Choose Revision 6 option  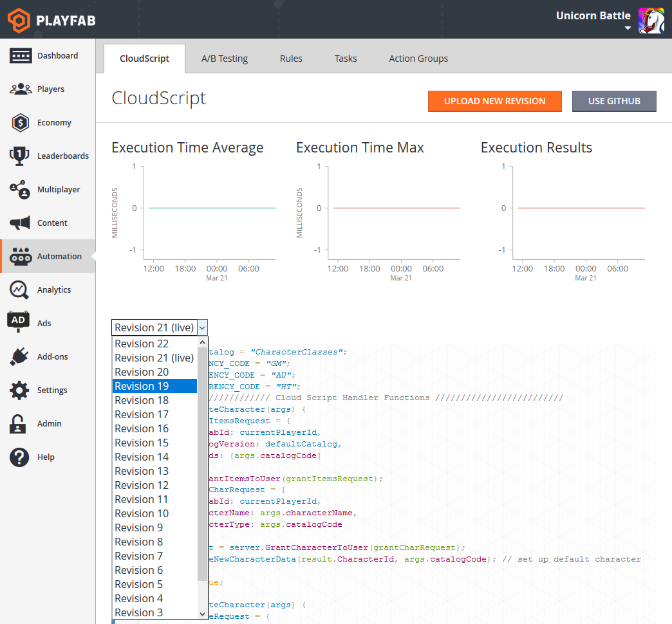pyautogui.click(x=154, y=570)
